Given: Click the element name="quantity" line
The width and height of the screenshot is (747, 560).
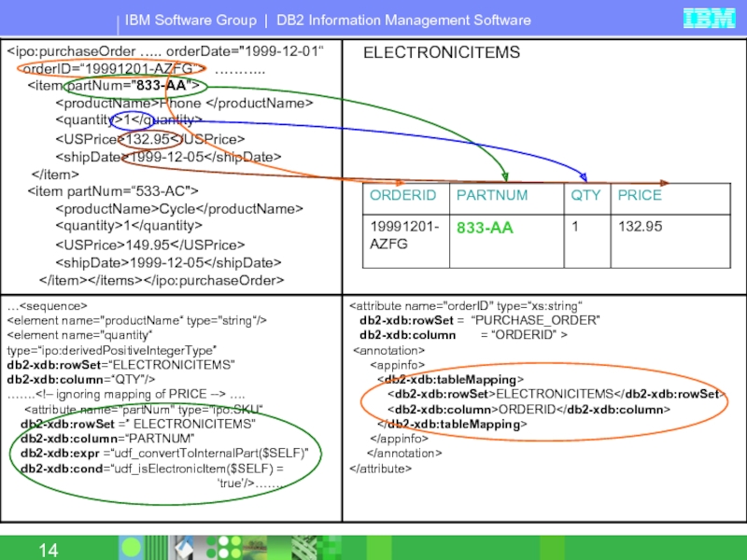Looking at the screenshot, I should click(79, 335).
